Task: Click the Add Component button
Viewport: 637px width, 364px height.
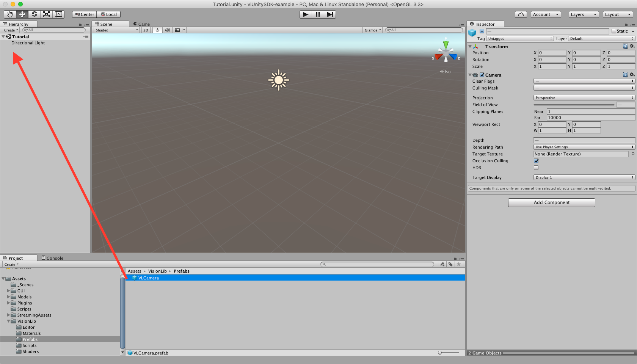Action: [552, 202]
